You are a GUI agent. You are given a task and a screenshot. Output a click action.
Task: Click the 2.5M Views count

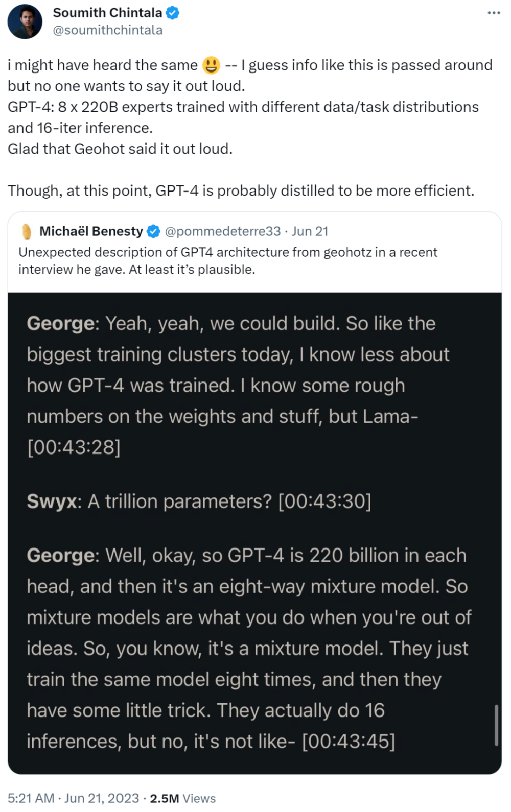182,798
